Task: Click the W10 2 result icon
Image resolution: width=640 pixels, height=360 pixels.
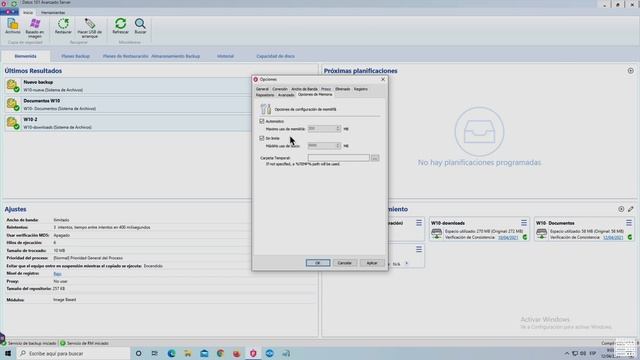Action: (13, 123)
